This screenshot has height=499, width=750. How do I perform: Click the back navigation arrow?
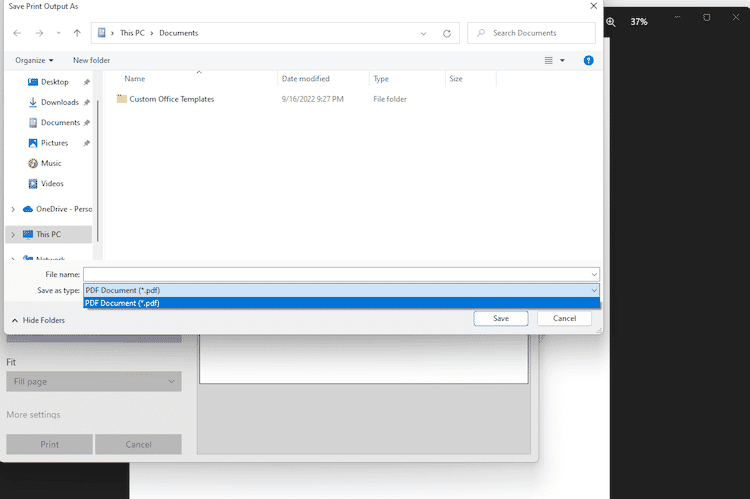pos(17,33)
